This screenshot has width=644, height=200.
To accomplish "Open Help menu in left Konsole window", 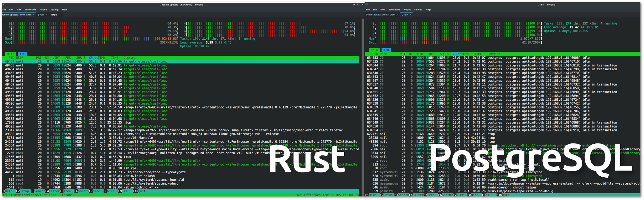I will 64,9.
